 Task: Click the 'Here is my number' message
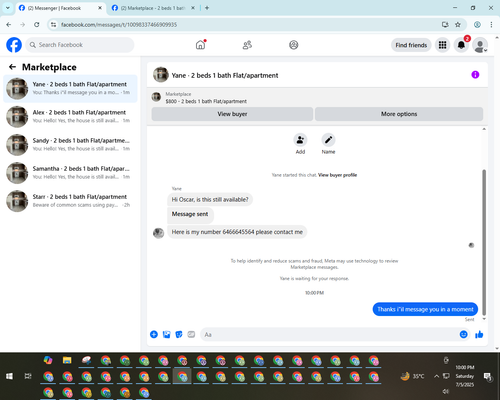point(237,232)
